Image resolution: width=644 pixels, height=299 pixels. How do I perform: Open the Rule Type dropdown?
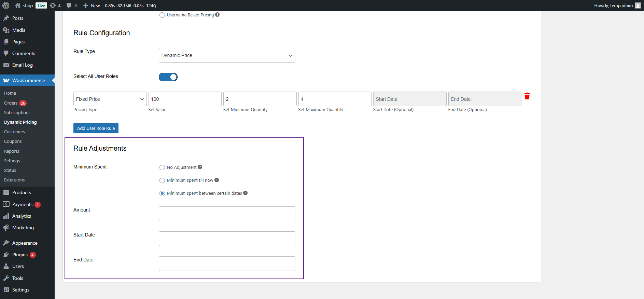tap(227, 55)
